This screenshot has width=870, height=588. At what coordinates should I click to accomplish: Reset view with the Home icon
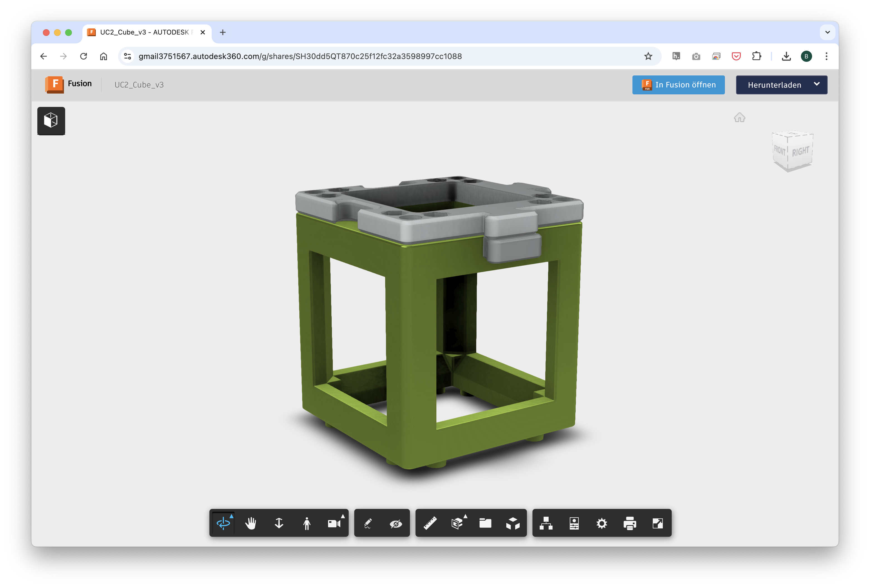pos(739,117)
